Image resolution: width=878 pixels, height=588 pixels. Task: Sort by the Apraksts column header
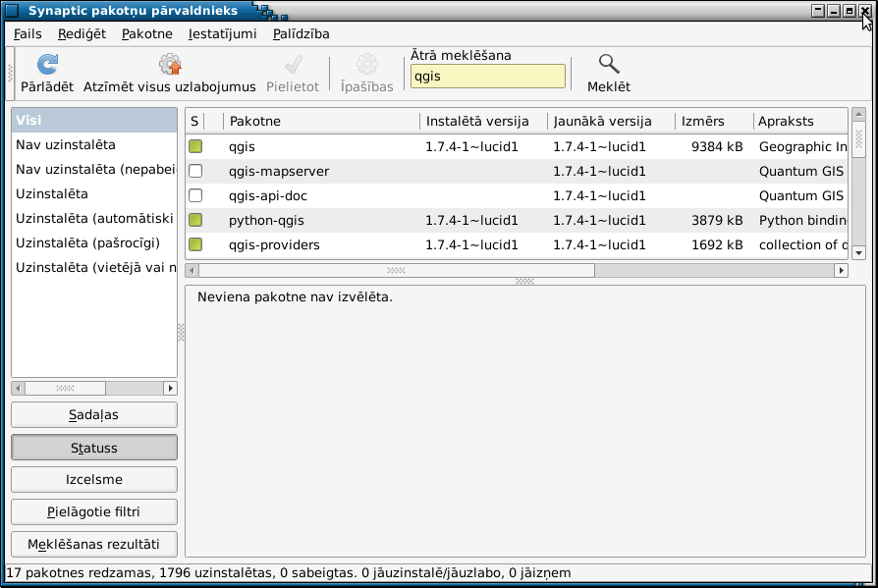click(x=800, y=121)
